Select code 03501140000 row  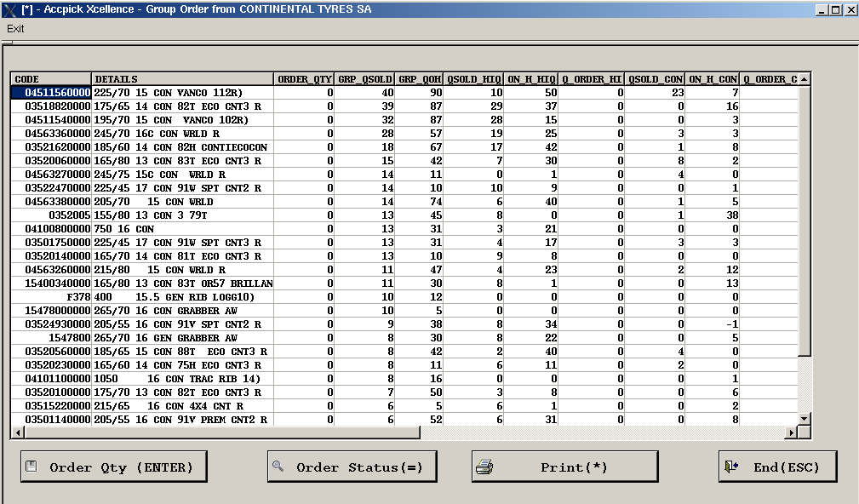coord(404,420)
